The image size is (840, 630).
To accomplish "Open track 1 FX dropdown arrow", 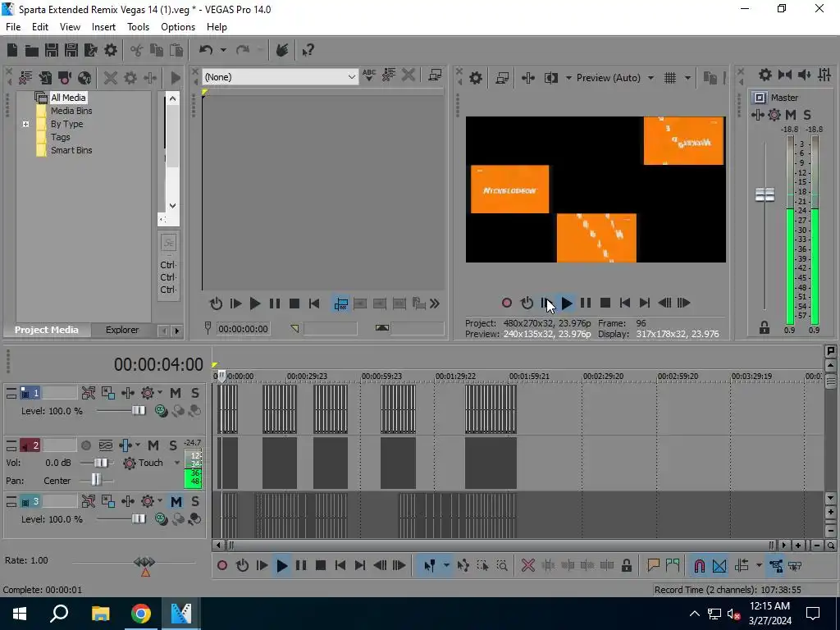I will [x=160, y=393].
